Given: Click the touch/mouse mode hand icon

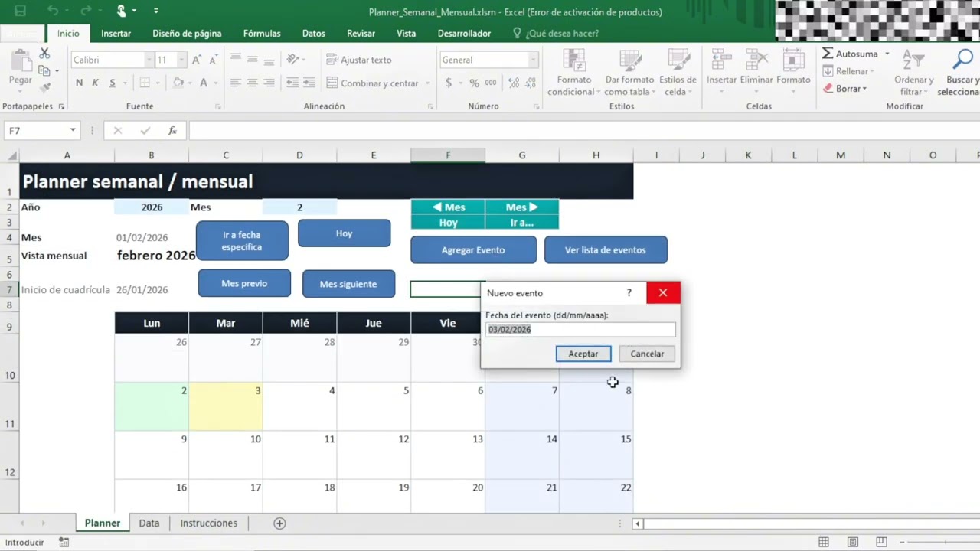Looking at the screenshot, I should tap(121, 11).
